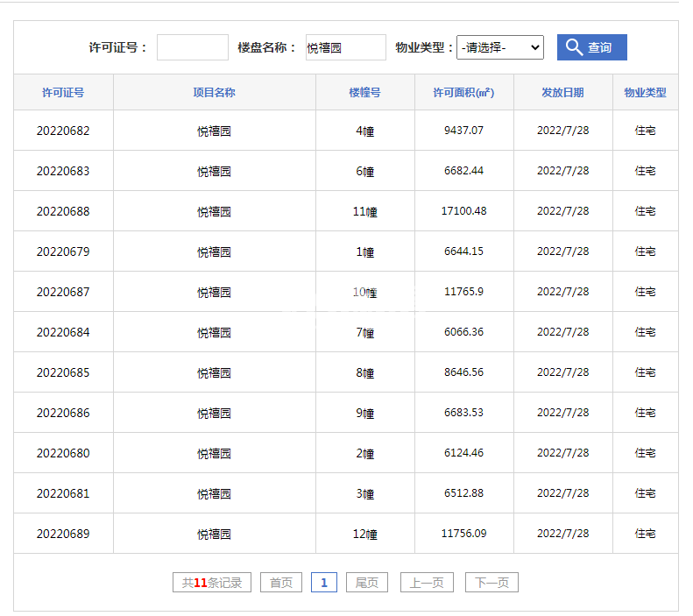Click area value 8646.56
The width and height of the screenshot is (693, 616).
463,372
